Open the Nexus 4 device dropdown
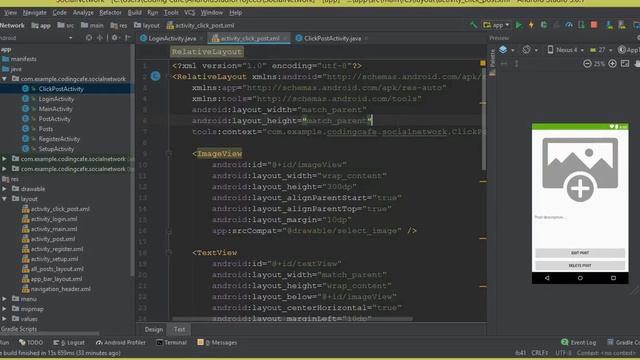 [565, 50]
